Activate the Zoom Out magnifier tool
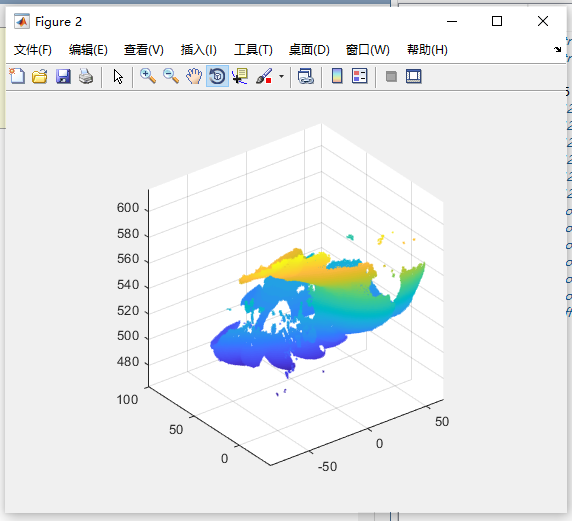 (x=171, y=76)
